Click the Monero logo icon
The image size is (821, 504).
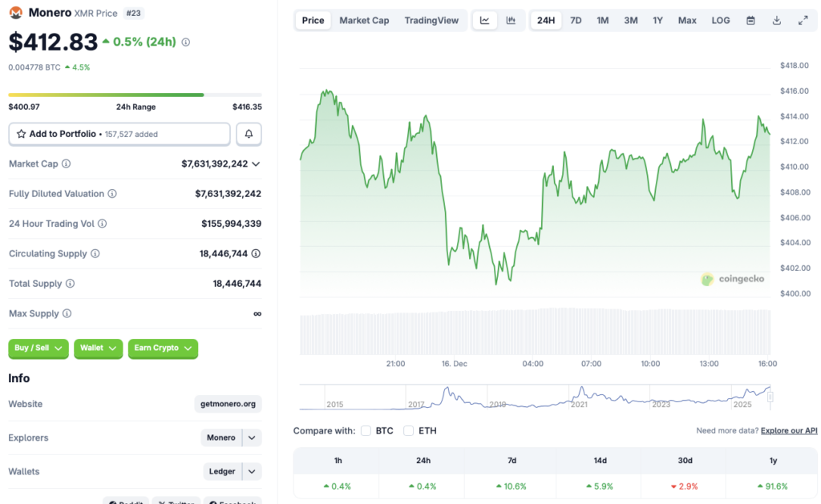tap(14, 12)
